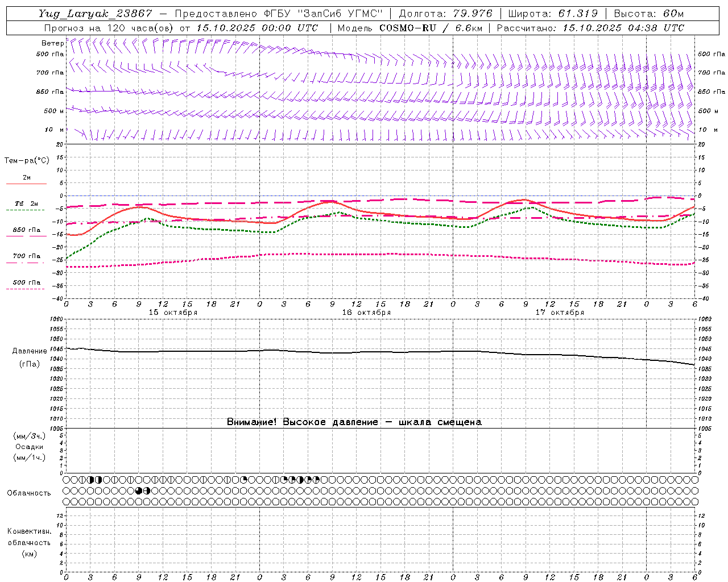The image size is (728, 582).
Task: Click the 850 гПа temperature legend entry
Action: (27, 230)
